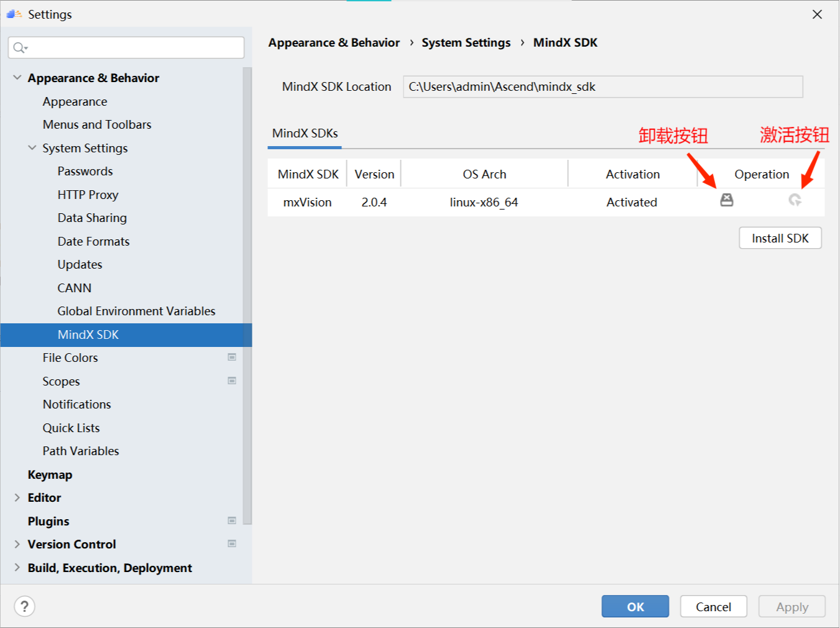Click System Settings in the breadcrumb
The height and width of the screenshot is (628, 840).
click(466, 43)
